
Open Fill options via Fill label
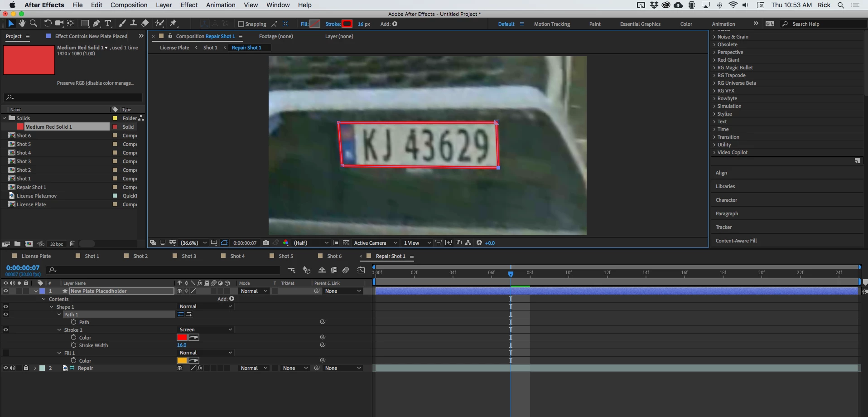click(x=304, y=24)
